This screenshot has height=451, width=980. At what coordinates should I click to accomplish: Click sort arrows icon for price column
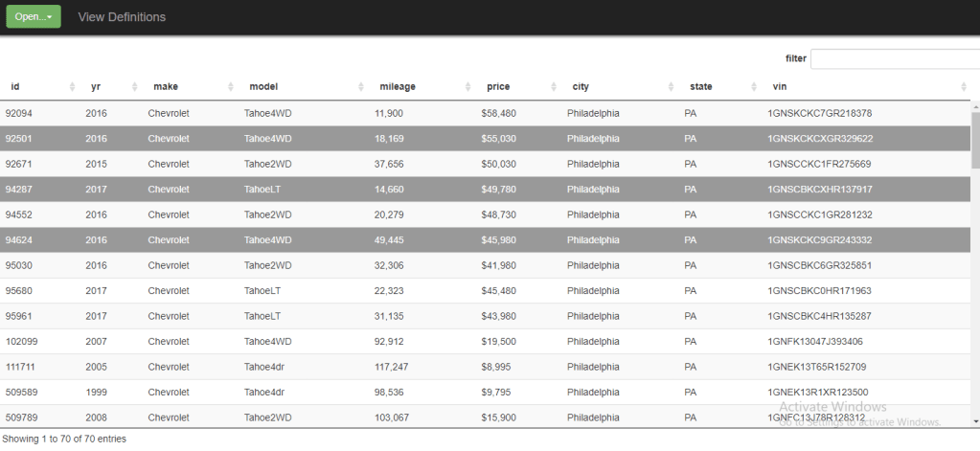pyautogui.click(x=554, y=87)
